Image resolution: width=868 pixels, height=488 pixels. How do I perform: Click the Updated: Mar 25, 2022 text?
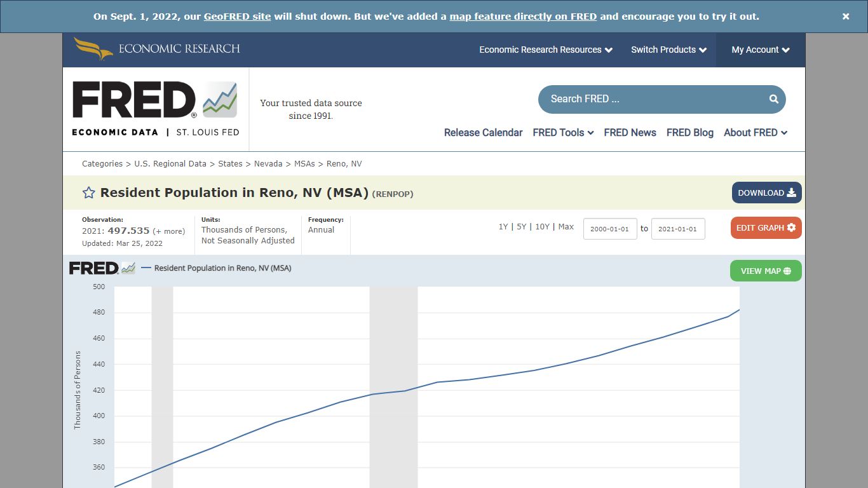coord(122,243)
